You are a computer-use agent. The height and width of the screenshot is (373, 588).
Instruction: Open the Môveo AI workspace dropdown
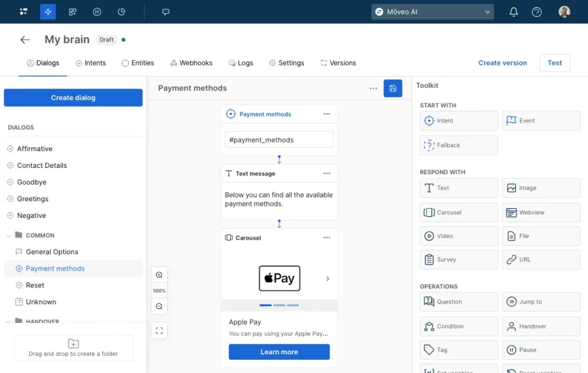coord(432,11)
